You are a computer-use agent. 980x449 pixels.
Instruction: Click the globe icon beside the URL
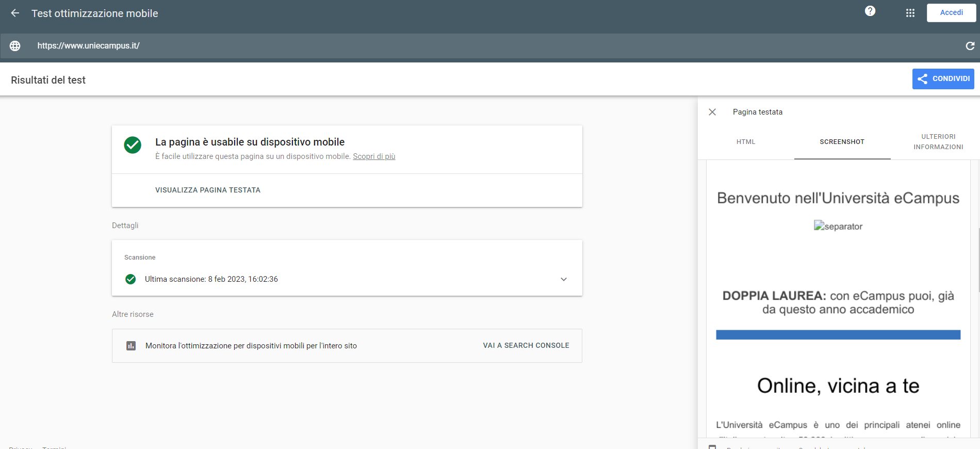15,46
